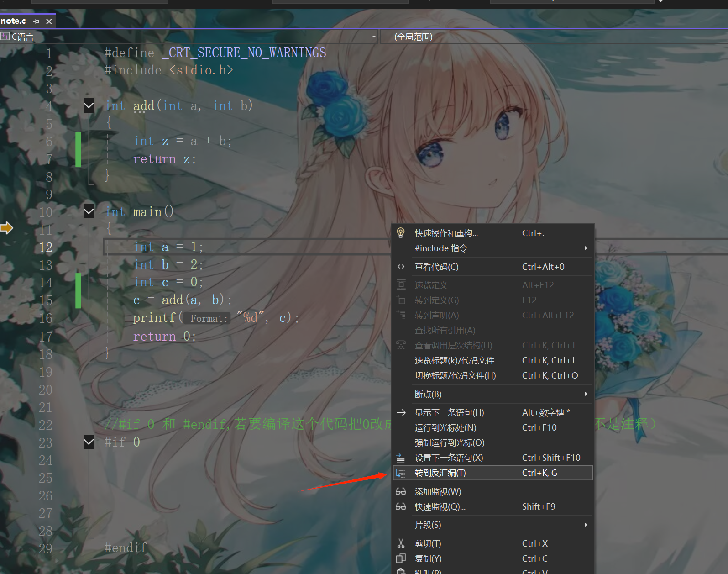Click the Show Next Statement arrow icon
Screen dimensions: 728x574
tap(401, 412)
